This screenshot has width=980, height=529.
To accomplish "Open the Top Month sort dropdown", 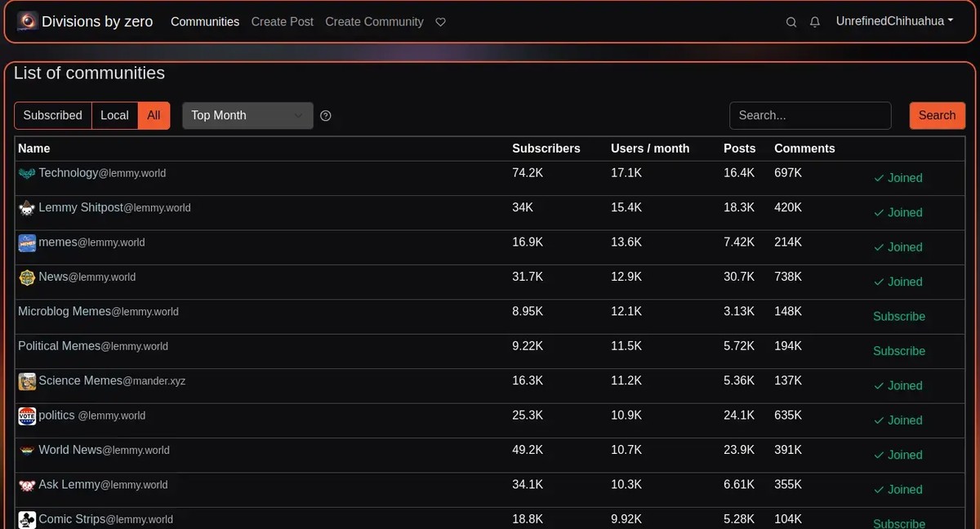I will click(x=247, y=115).
